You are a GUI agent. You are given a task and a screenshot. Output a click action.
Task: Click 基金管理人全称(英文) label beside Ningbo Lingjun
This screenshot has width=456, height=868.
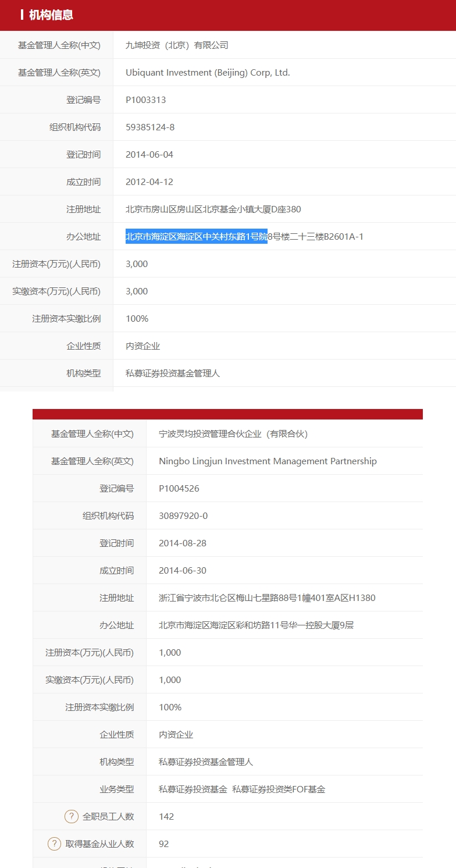click(92, 461)
